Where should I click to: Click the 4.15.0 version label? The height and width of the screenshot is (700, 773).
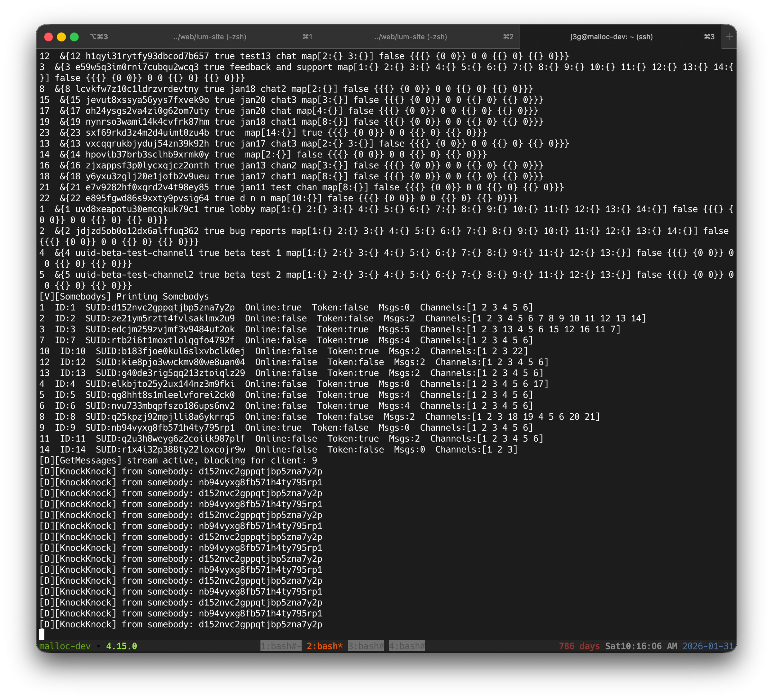[x=121, y=646]
